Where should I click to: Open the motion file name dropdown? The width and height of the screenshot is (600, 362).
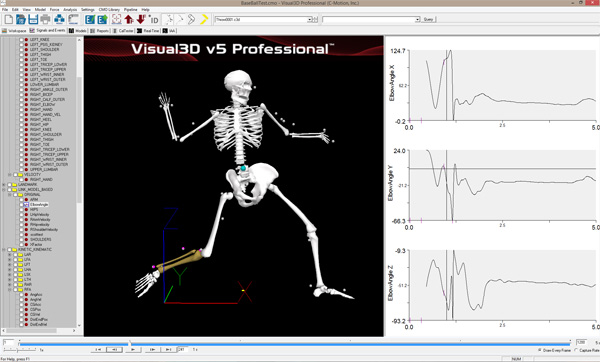tap(310, 19)
